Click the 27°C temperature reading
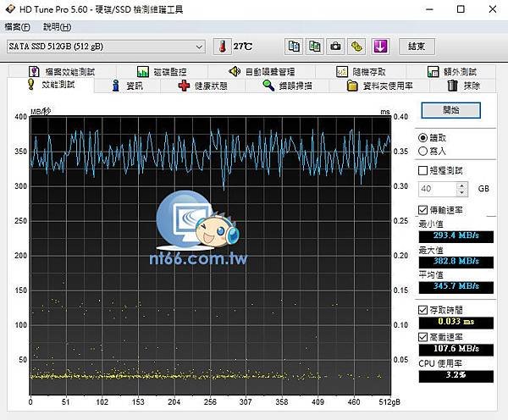Image resolution: width=508 pixels, height=420 pixels. 243,47
